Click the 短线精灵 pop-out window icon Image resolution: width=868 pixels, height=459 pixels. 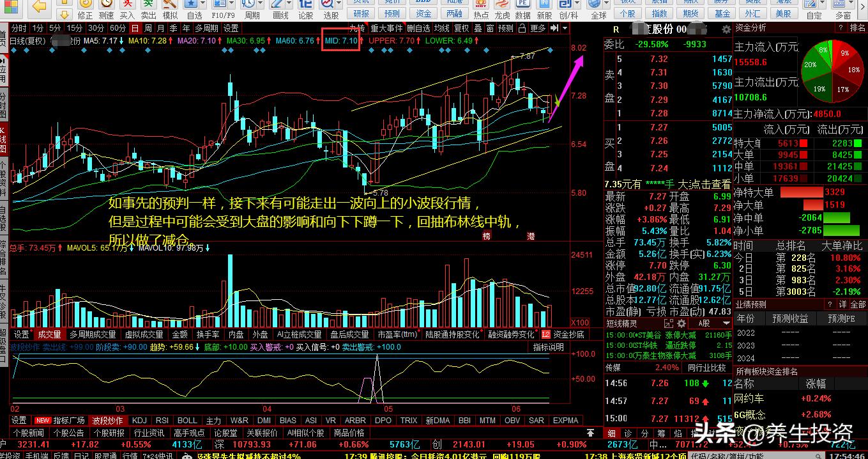point(669,323)
